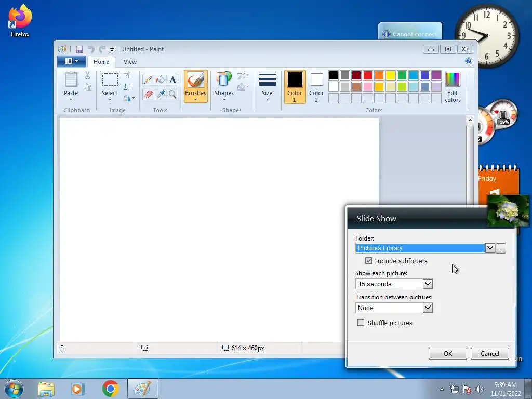The image size is (532, 399).
Task: Click the Cut scissors icon
Action: tap(87, 75)
